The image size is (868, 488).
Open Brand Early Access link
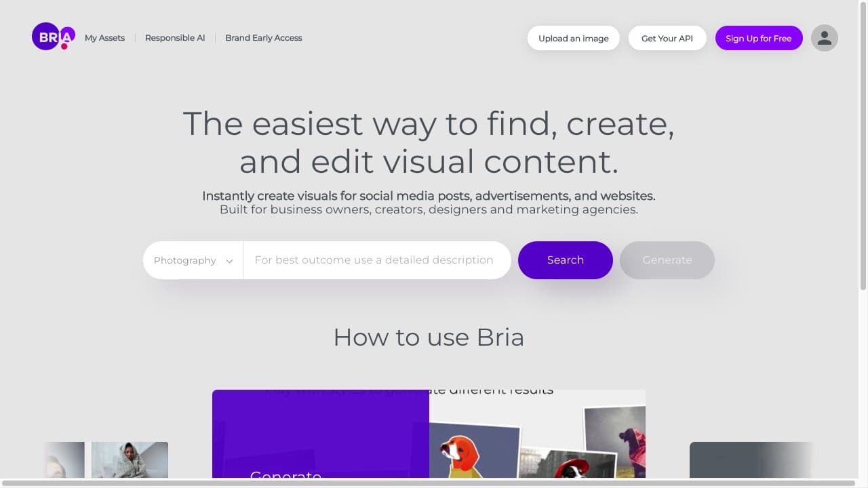click(x=263, y=38)
